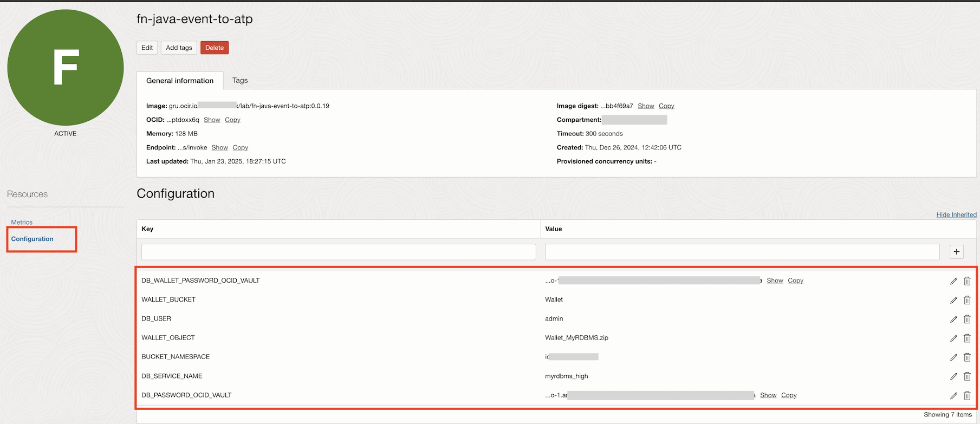Click the DB_SERVICE_NAME key text
Viewport: 980px width, 424px height.
(172, 376)
